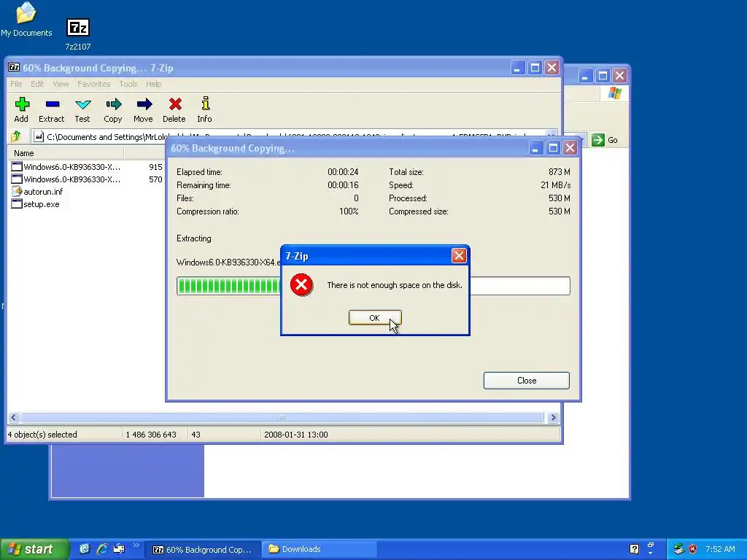Click the Delete toolbar icon

174,110
